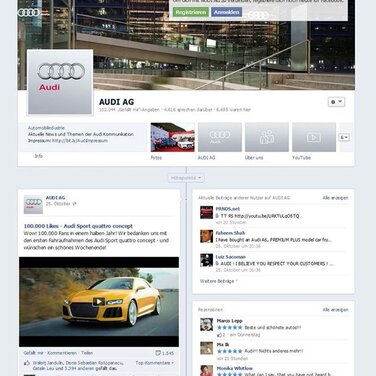
Task: Open Marco Lepp's reviewer name
Action: click(230, 321)
